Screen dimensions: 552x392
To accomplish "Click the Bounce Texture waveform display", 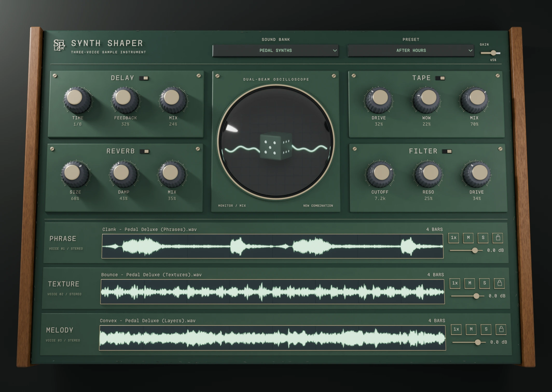I will pyautogui.click(x=272, y=292).
